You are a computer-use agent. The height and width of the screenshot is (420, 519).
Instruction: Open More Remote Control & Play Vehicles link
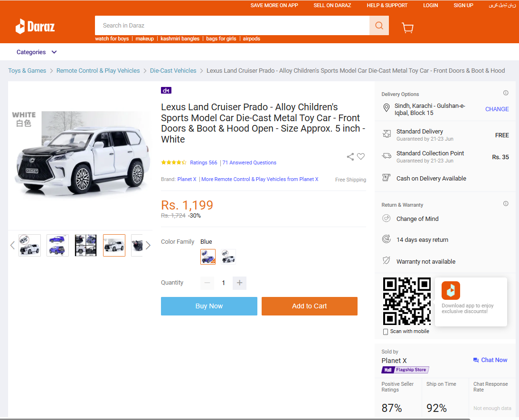click(260, 179)
